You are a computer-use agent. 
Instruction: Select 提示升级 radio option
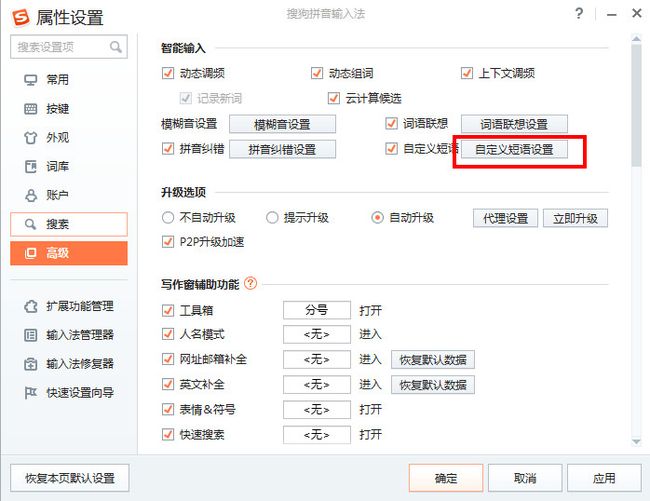pyautogui.click(x=272, y=218)
